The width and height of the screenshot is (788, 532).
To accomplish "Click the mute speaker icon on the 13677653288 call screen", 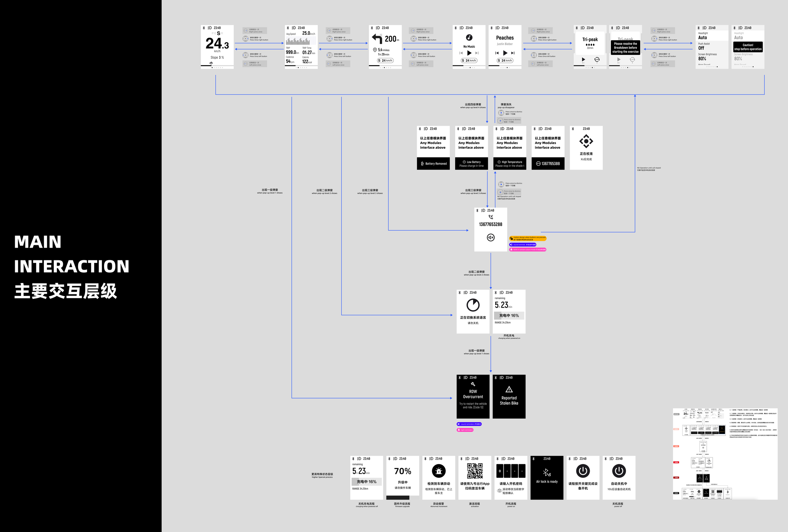I will coord(491,237).
